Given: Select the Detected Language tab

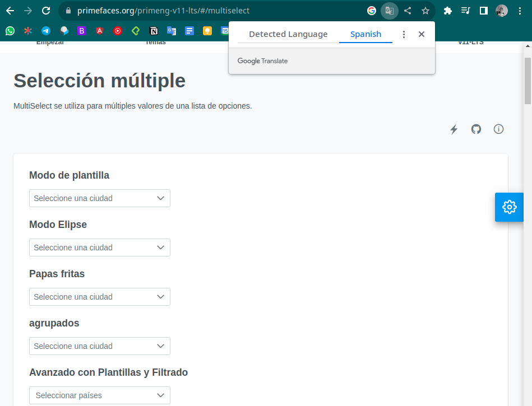Looking at the screenshot, I should pos(288,34).
